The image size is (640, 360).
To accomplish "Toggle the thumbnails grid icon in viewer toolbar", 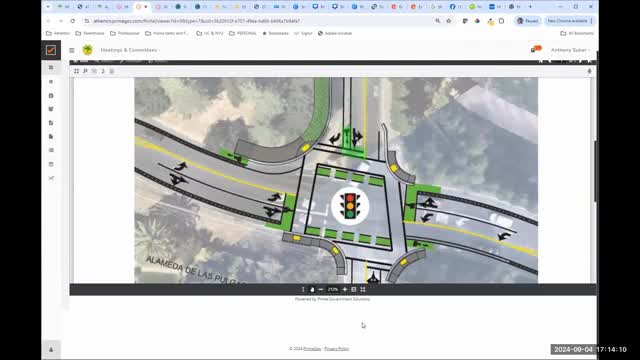I will pos(76,71).
